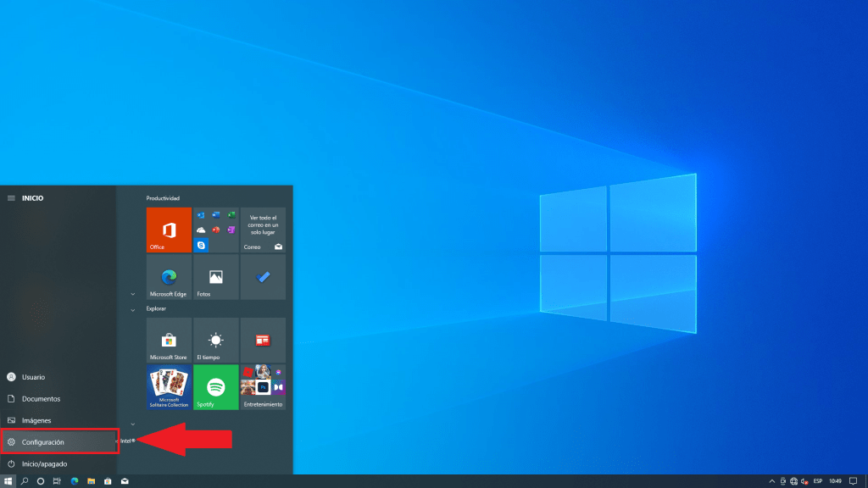This screenshot has height=488, width=868.
Task: Expand the INICIO hamburger menu
Action: coord(11,198)
